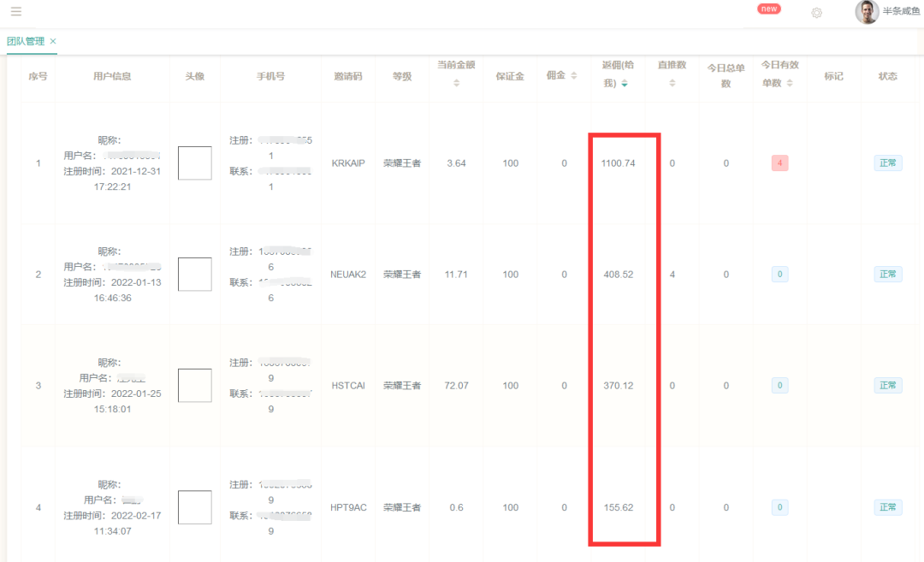
Task: Switch to the 团队管理 tab
Action: (x=26, y=40)
